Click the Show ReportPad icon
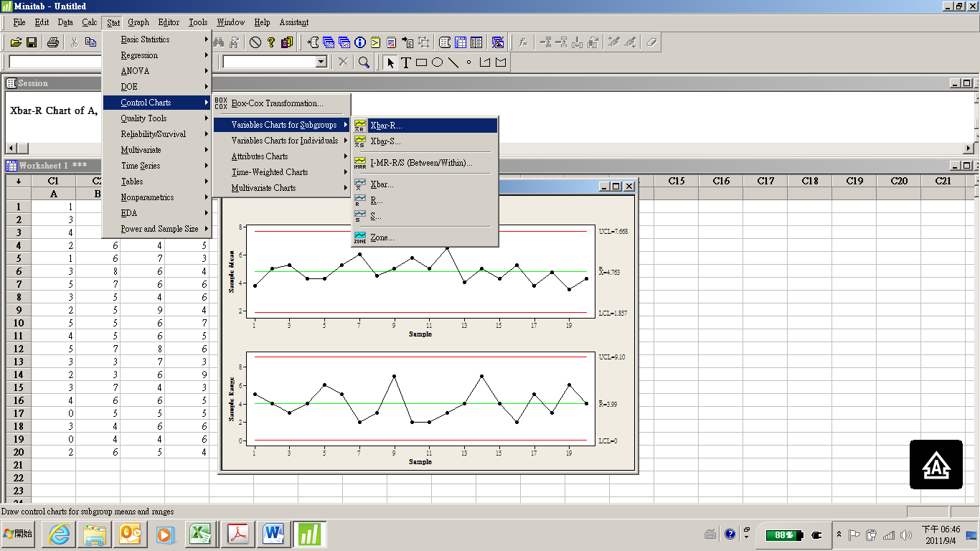980x551 pixels. (391, 42)
